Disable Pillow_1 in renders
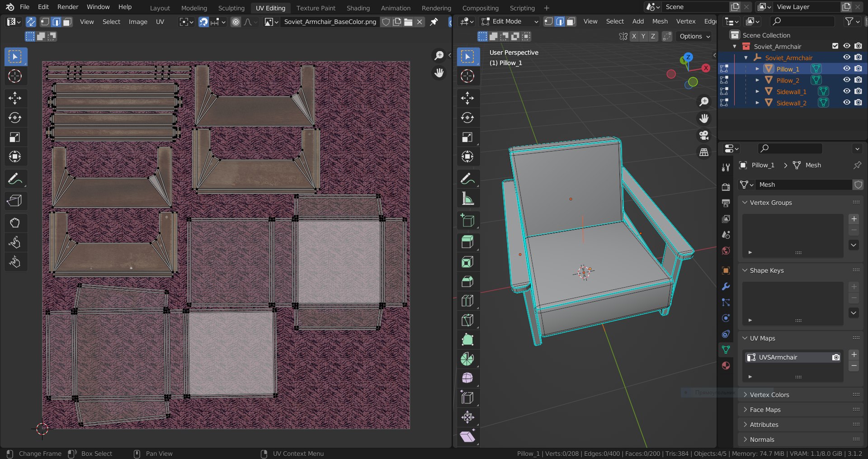Image resolution: width=868 pixels, height=459 pixels. coord(858,69)
